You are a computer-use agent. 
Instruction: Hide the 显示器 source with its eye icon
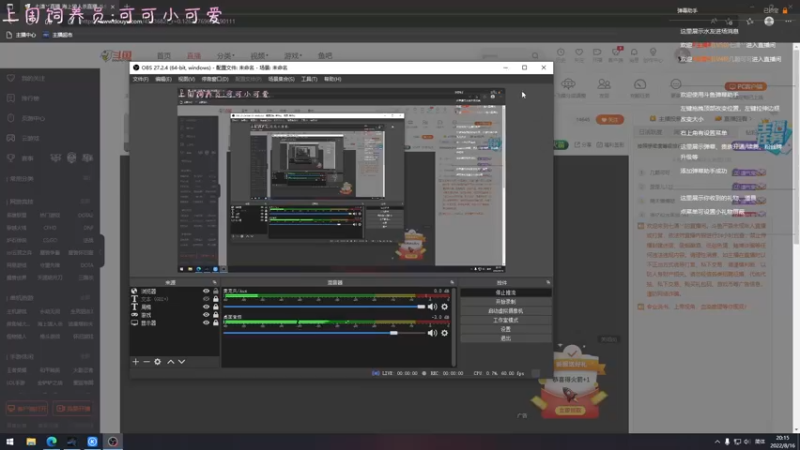206,322
